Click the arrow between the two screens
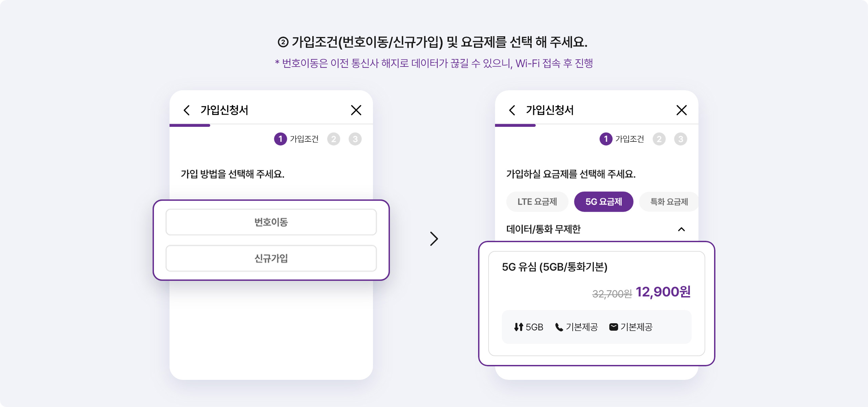868x407 pixels. (x=434, y=239)
